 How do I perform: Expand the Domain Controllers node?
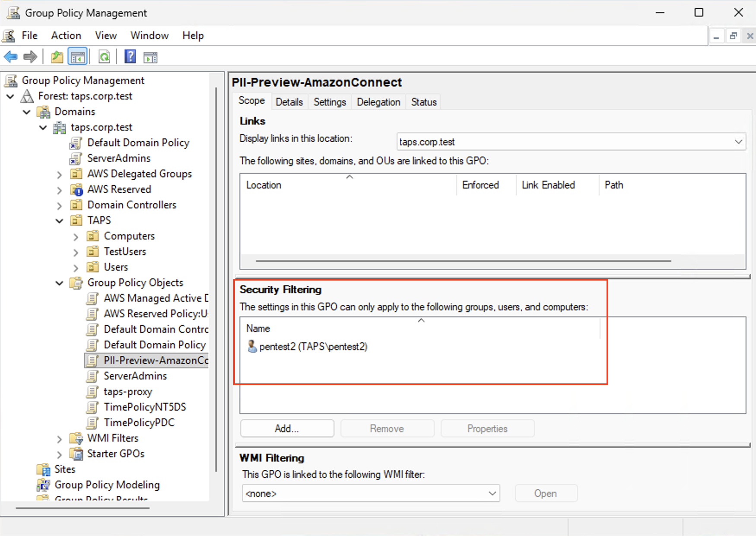point(60,205)
